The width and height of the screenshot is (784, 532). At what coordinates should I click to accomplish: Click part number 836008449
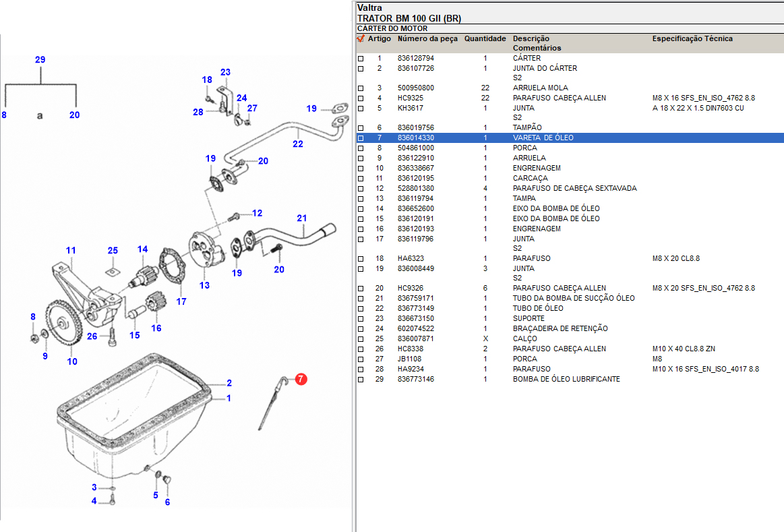click(416, 268)
